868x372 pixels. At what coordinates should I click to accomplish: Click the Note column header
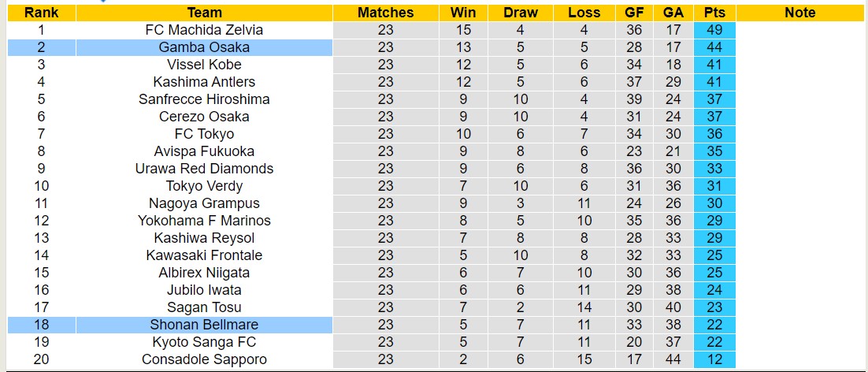(800, 13)
